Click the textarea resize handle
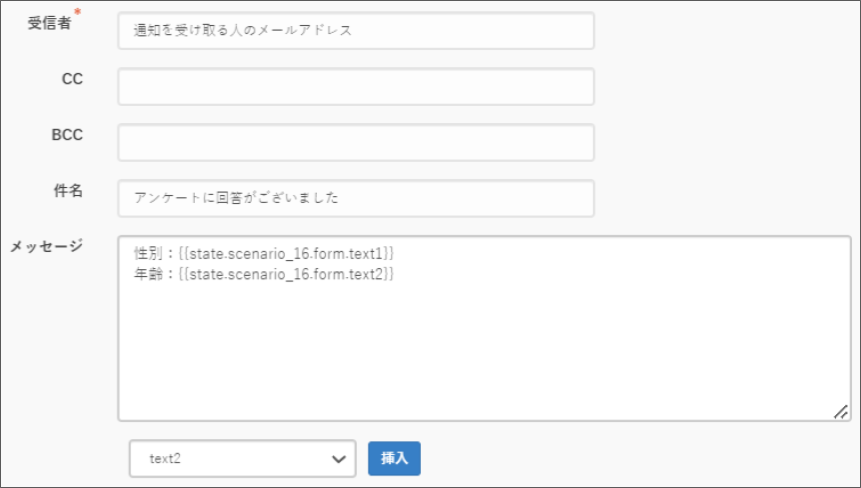The height and width of the screenshot is (488, 861). tap(841, 411)
